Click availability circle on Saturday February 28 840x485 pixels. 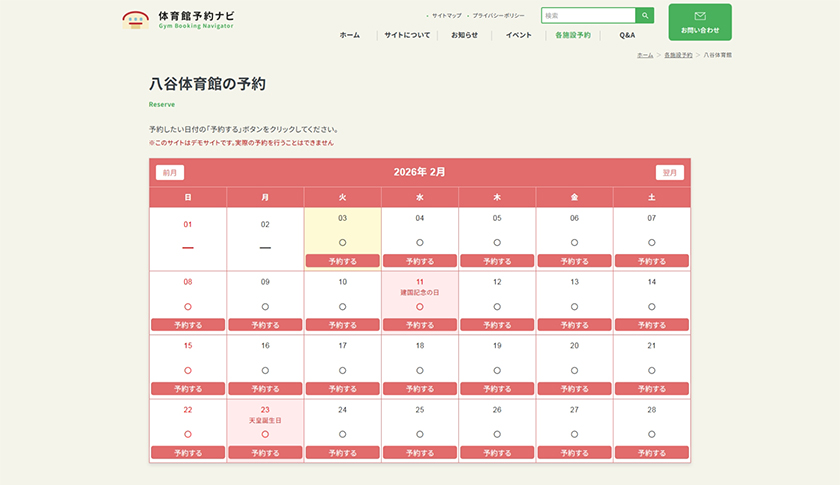point(651,434)
